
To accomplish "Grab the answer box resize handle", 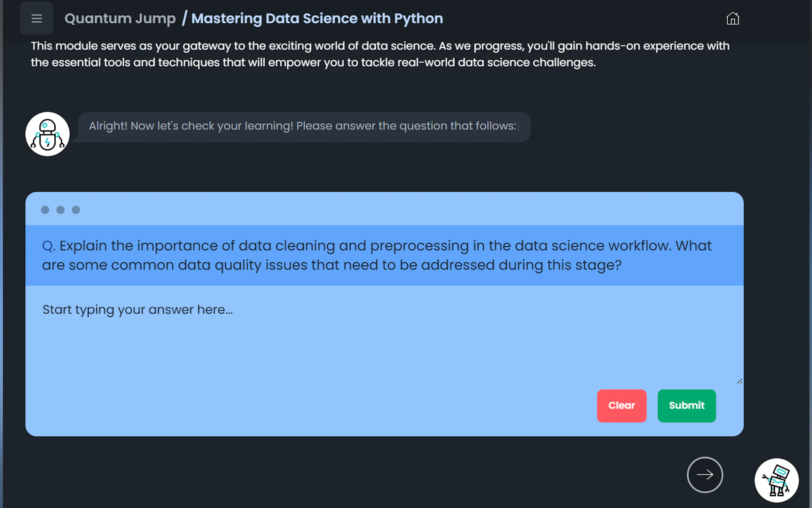I will [x=739, y=381].
